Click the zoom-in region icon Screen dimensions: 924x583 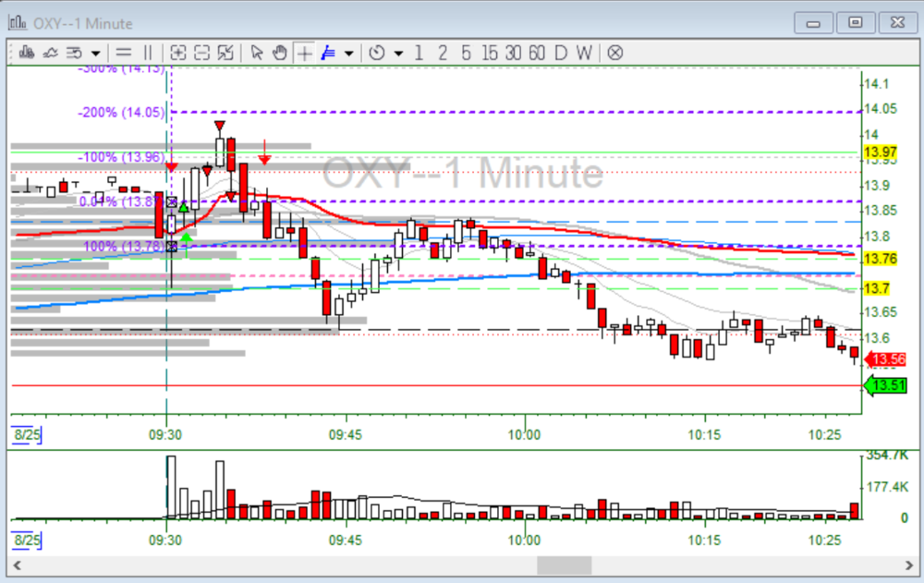point(179,53)
